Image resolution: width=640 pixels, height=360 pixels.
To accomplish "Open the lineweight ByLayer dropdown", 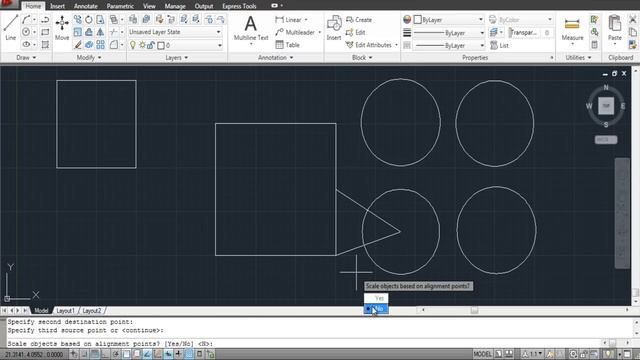I will pyautogui.click(x=448, y=32).
